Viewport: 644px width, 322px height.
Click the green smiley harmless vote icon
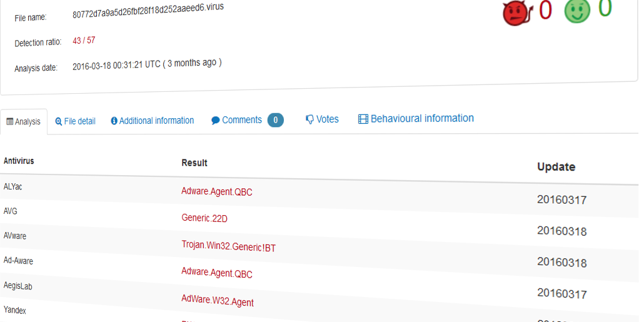[x=577, y=11]
